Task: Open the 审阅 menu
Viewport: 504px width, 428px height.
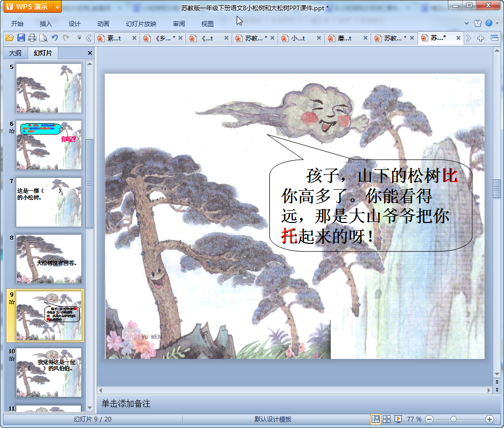Action: pos(179,24)
